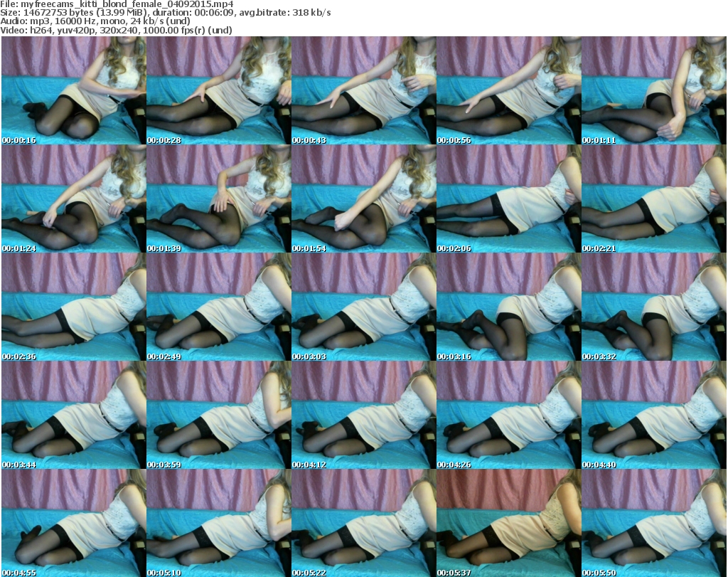Click the Size and duration info line
The height and width of the screenshot is (577, 728).
coord(166,13)
